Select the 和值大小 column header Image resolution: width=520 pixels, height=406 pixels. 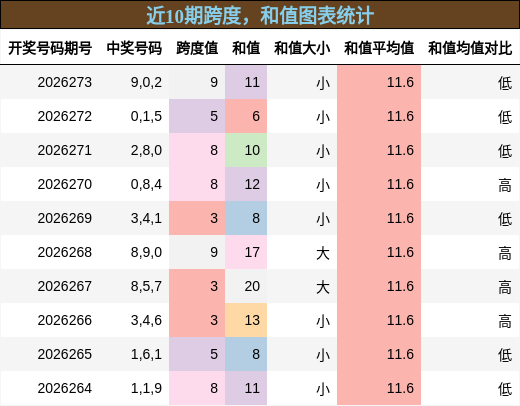(x=302, y=48)
